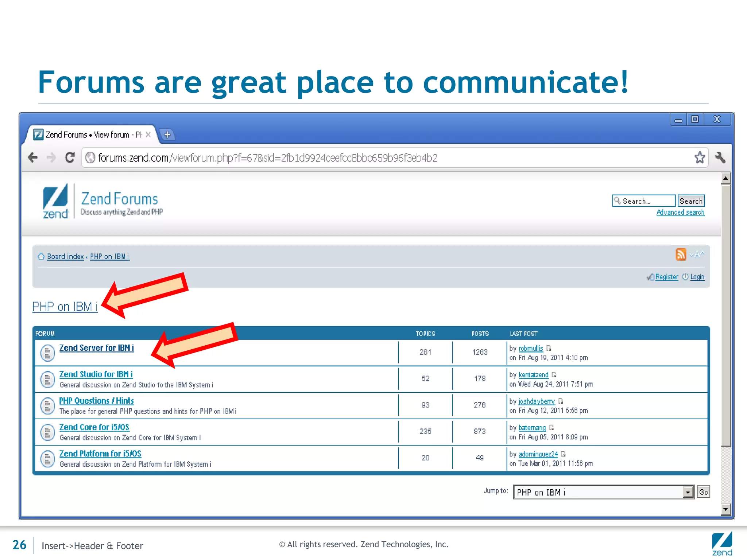This screenshot has height=560, width=747.
Task: Click topics count 261
Action: point(425,352)
